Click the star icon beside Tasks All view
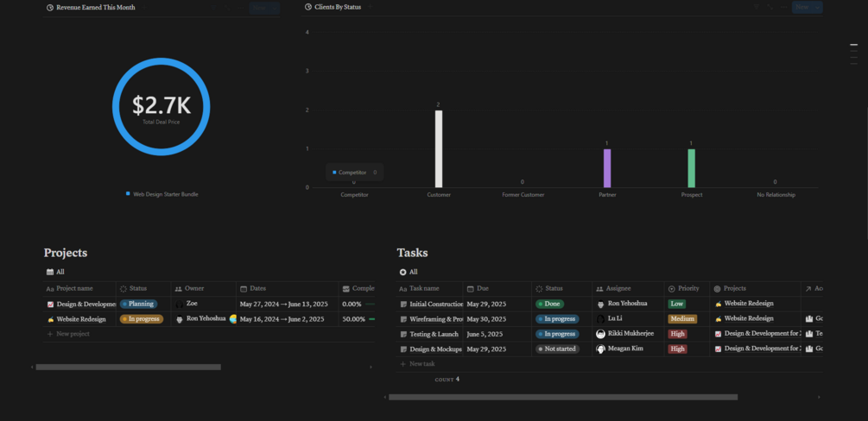The width and height of the screenshot is (868, 421). 403,273
